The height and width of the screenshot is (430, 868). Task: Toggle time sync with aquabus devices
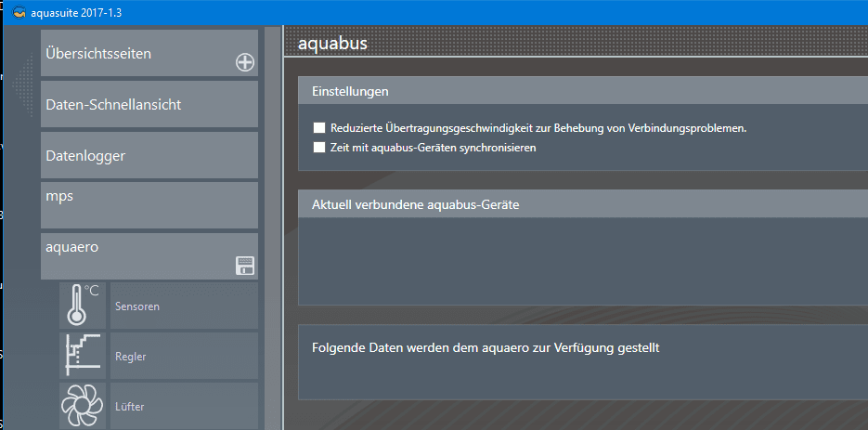click(318, 148)
